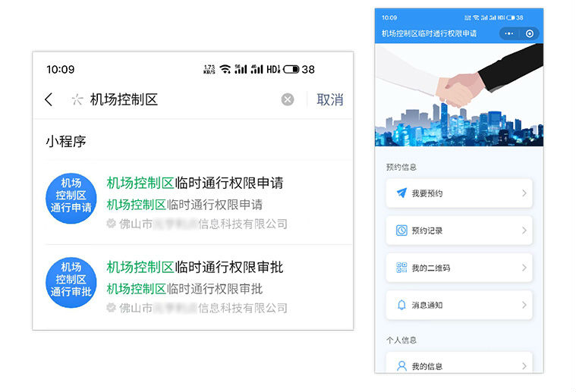Tap the handshake city banner image
The height and width of the screenshot is (392, 576).
coord(458,95)
